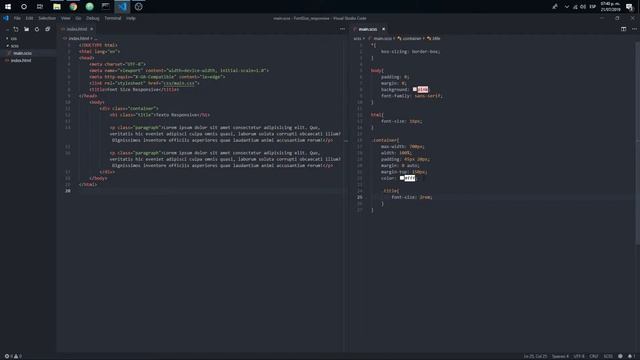This screenshot has height=360, width=640.
Task: Show hidden system tray icons
Action: click(x=567, y=7)
